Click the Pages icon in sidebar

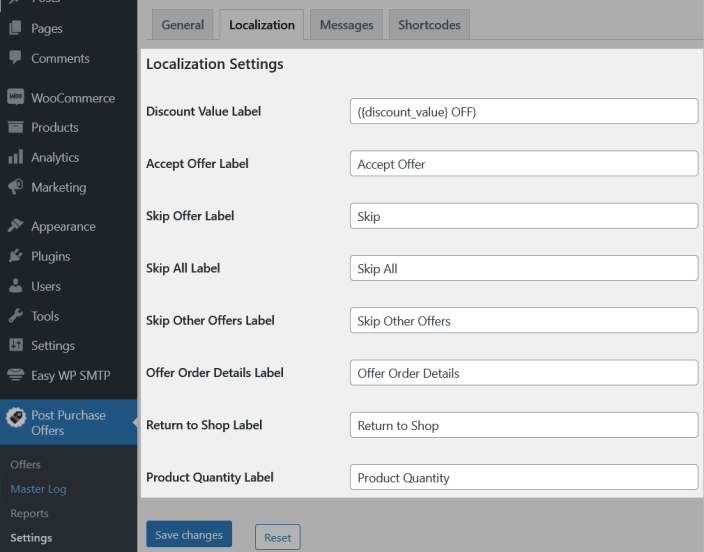[16, 29]
